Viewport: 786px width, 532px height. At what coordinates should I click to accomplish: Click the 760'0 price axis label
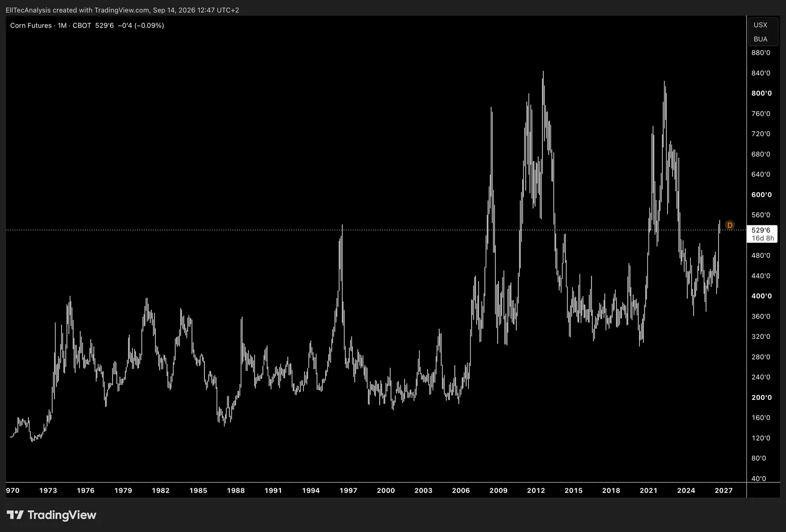(x=761, y=113)
